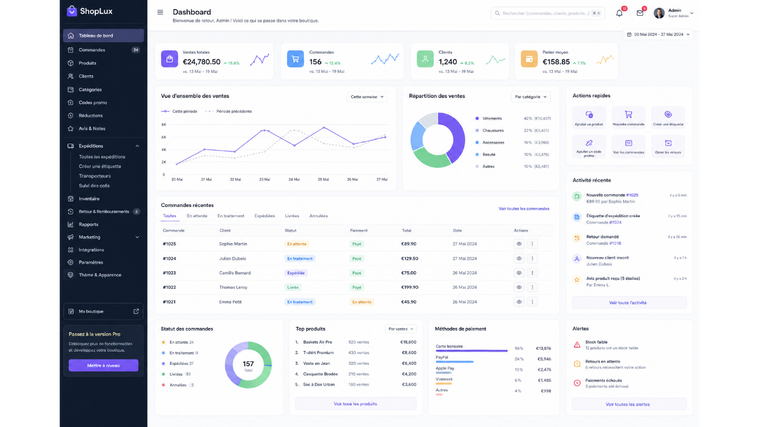The height and width of the screenshot is (427, 760).
Task: Switch to the En attente orders tab
Action: pyautogui.click(x=197, y=216)
